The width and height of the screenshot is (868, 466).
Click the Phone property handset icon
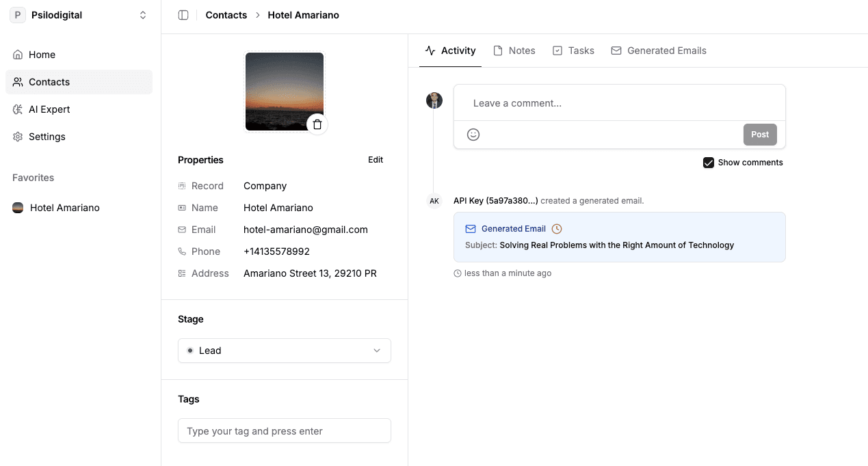[x=182, y=251]
